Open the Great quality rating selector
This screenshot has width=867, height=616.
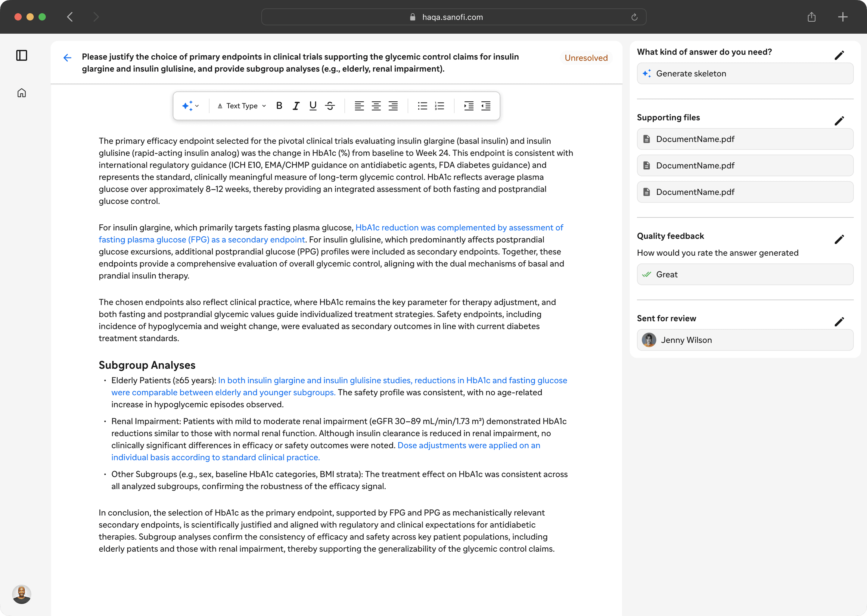(745, 274)
